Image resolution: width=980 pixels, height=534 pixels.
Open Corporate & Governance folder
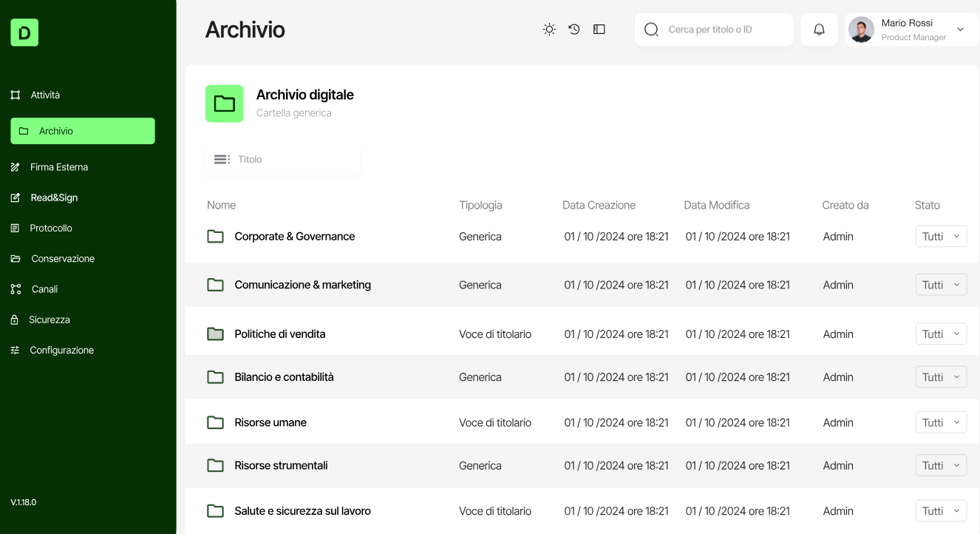pos(295,237)
